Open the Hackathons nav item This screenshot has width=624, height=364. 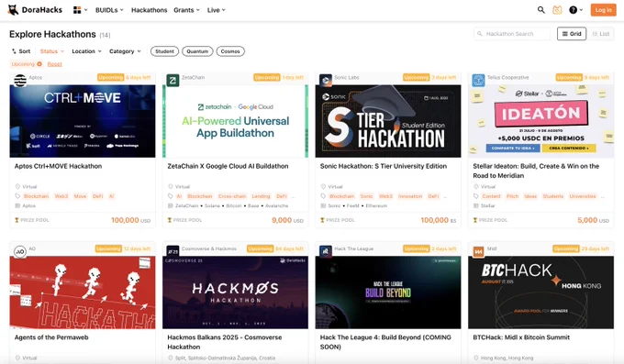click(x=150, y=10)
